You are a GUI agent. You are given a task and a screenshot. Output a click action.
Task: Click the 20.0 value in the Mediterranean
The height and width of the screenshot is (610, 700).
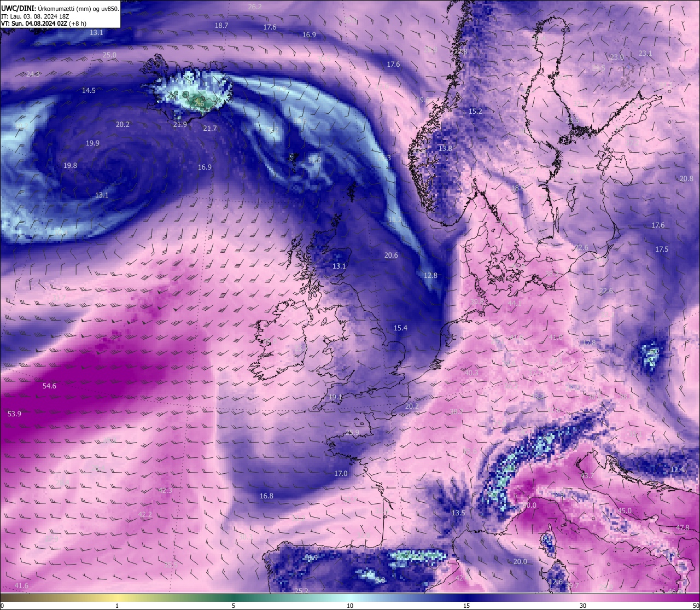coord(520,561)
